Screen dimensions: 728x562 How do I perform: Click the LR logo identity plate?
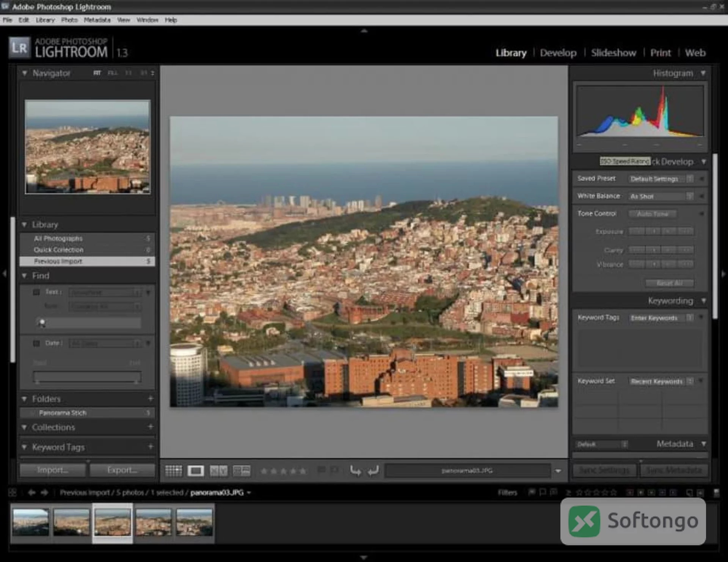[19, 48]
